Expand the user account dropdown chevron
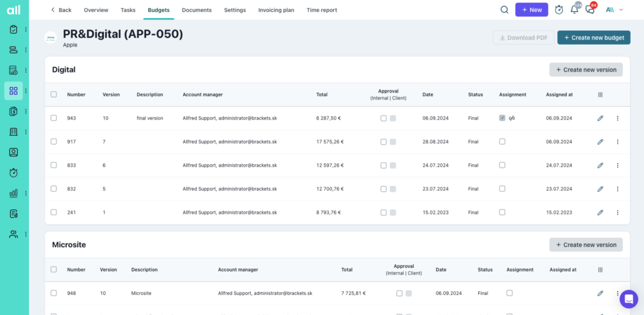644x315 pixels. (x=621, y=10)
